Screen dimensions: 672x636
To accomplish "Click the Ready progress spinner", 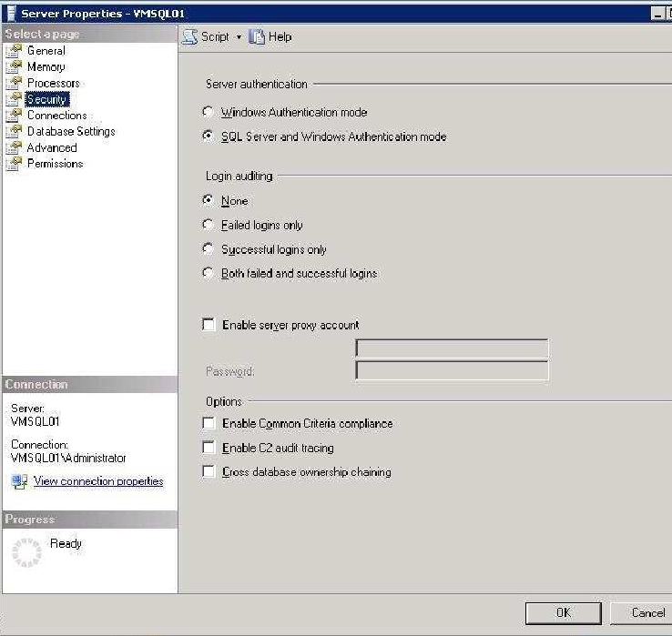I will pyautogui.click(x=26, y=552).
